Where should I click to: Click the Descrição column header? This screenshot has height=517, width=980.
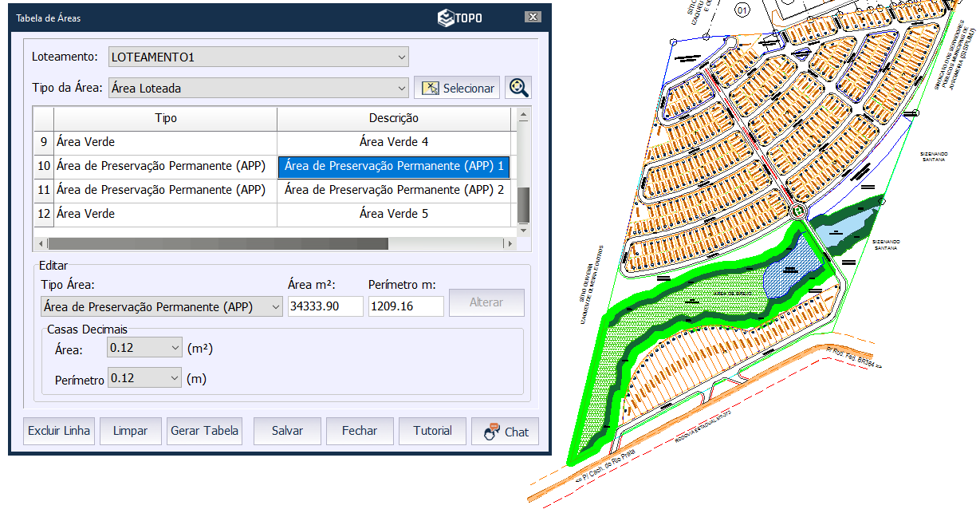point(393,118)
